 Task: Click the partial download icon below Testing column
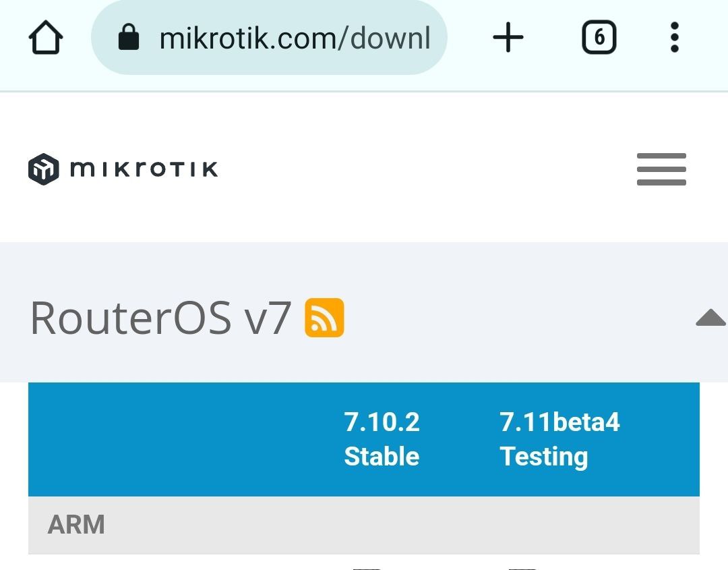coord(523,569)
